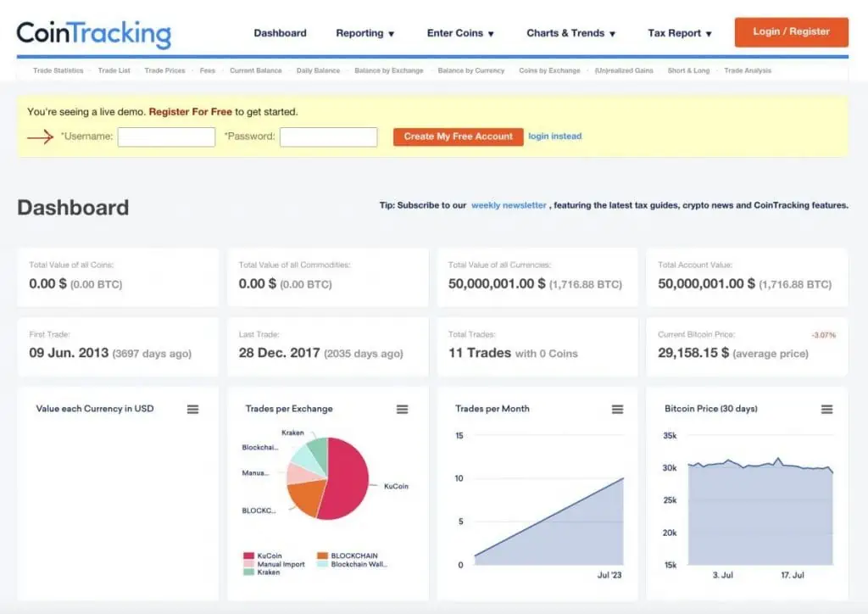Click Total Account Value amount
The image size is (868, 614).
pos(744,284)
